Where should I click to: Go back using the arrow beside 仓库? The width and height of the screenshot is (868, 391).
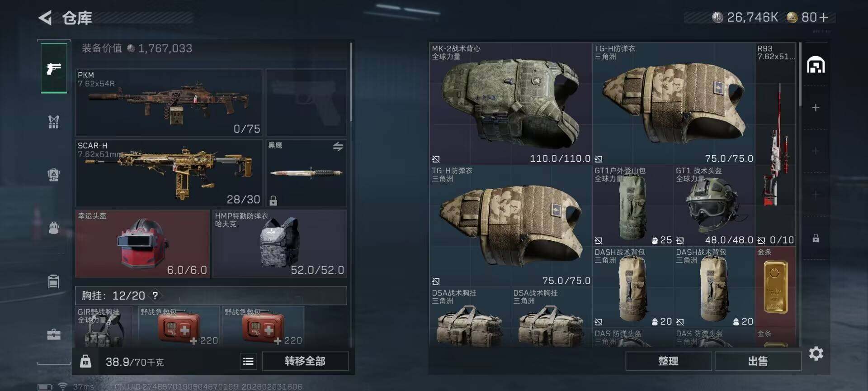(x=45, y=18)
